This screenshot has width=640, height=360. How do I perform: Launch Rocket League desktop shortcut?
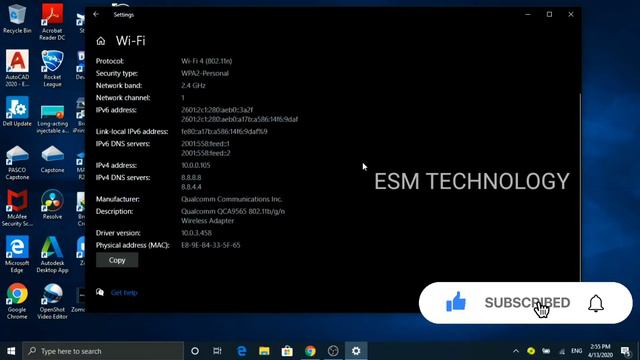[x=52, y=68]
